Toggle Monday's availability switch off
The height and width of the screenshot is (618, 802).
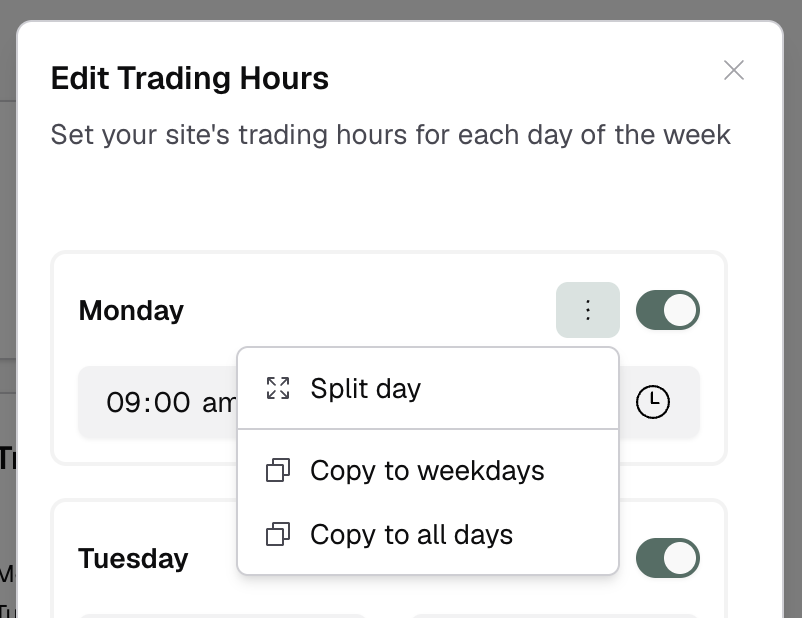coord(667,310)
